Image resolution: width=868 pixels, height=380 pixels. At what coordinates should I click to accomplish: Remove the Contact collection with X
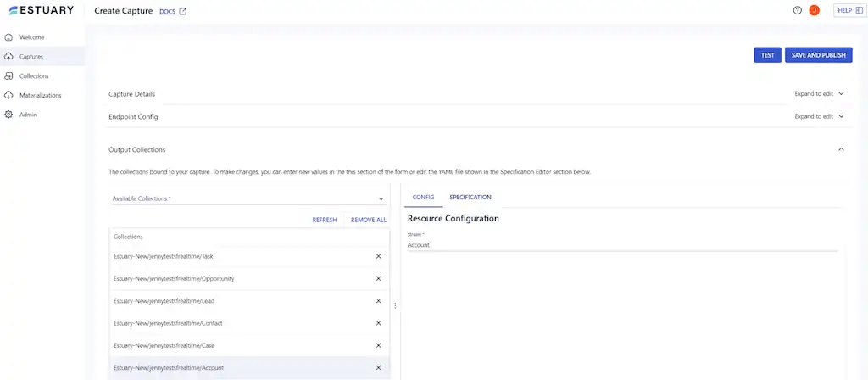(379, 323)
